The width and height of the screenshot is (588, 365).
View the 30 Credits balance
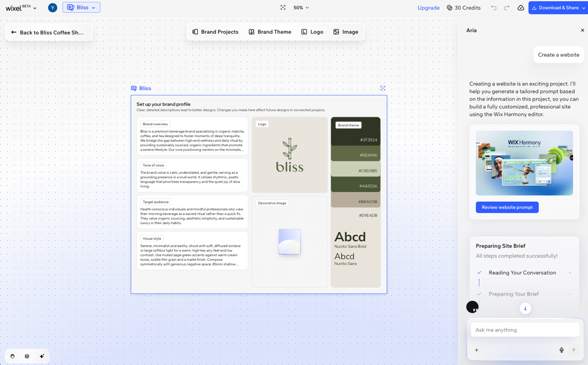tap(463, 7)
